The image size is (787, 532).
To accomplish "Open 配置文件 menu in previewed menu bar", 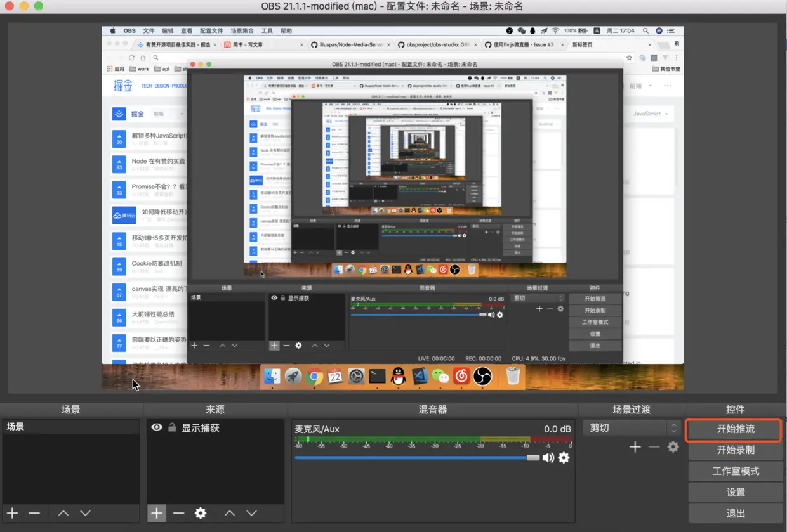I will click(x=211, y=30).
